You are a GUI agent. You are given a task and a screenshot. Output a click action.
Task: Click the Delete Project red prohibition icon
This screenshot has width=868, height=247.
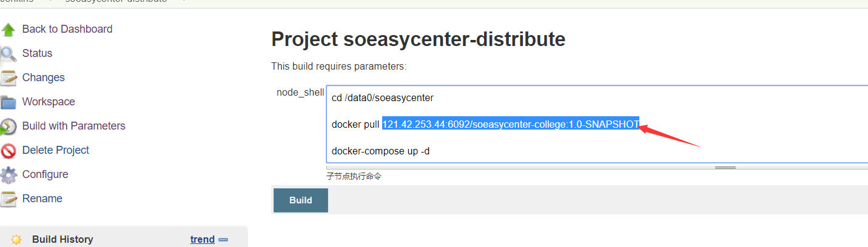click(x=8, y=151)
